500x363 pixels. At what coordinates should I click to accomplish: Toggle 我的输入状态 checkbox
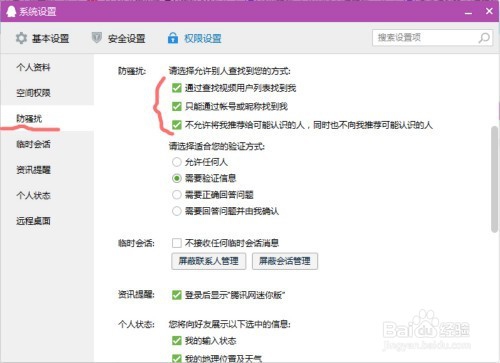(177, 341)
